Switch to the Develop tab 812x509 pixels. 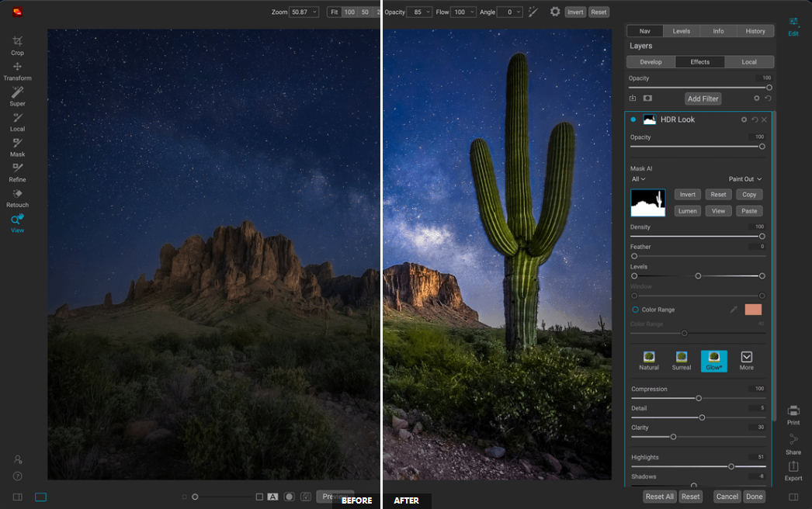pyautogui.click(x=651, y=62)
